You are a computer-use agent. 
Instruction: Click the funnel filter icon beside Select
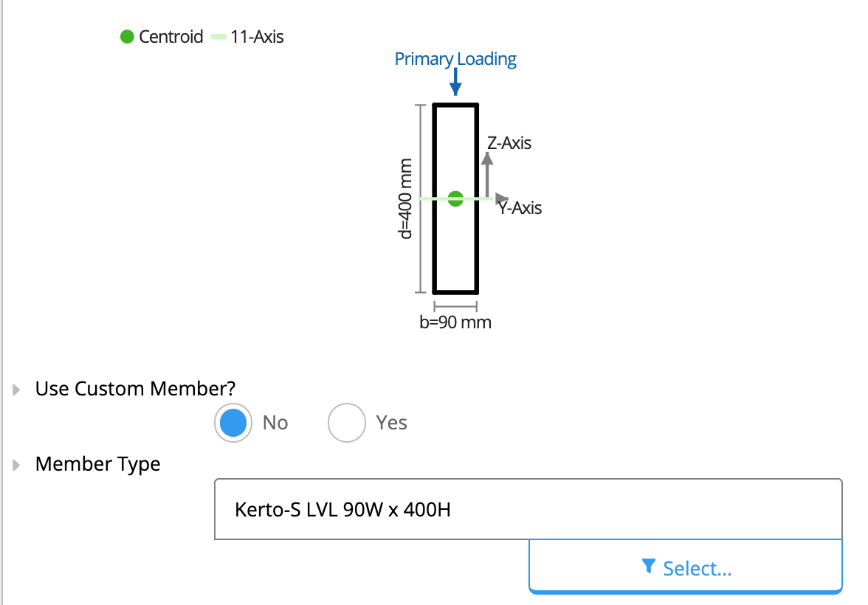tap(648, 566)
